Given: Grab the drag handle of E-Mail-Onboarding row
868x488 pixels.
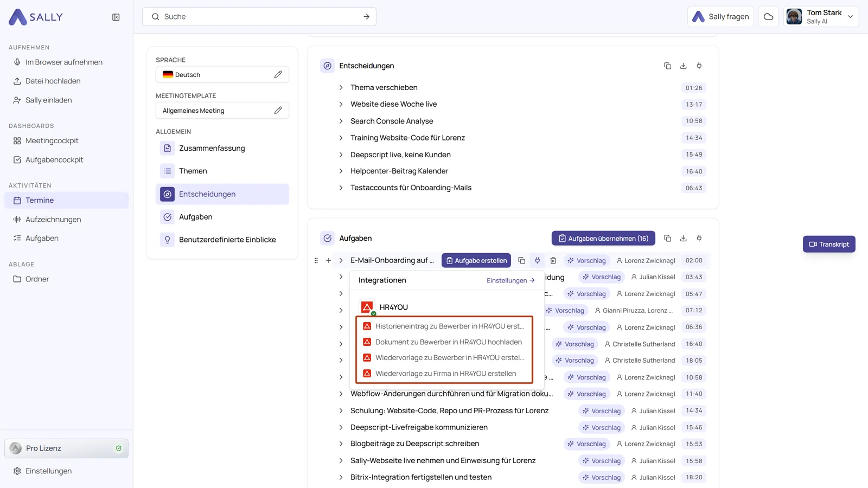Looking at the screenshot, I should [316, 261].
